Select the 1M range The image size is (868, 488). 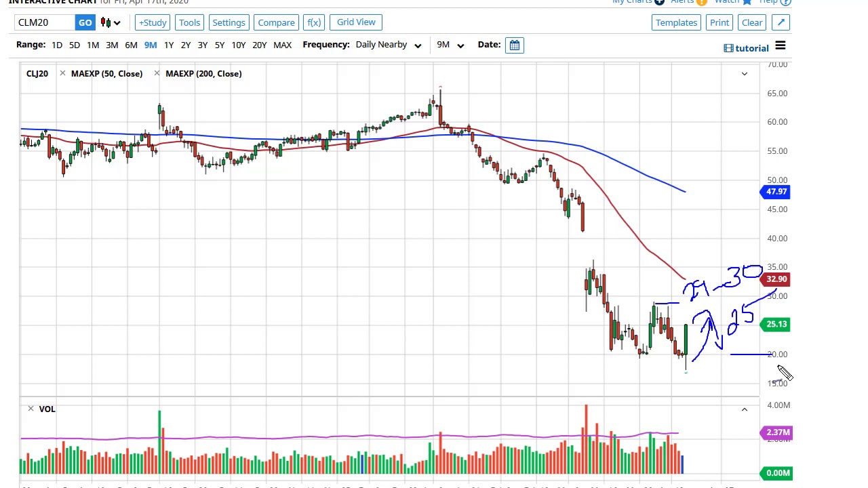coord(93,45)
